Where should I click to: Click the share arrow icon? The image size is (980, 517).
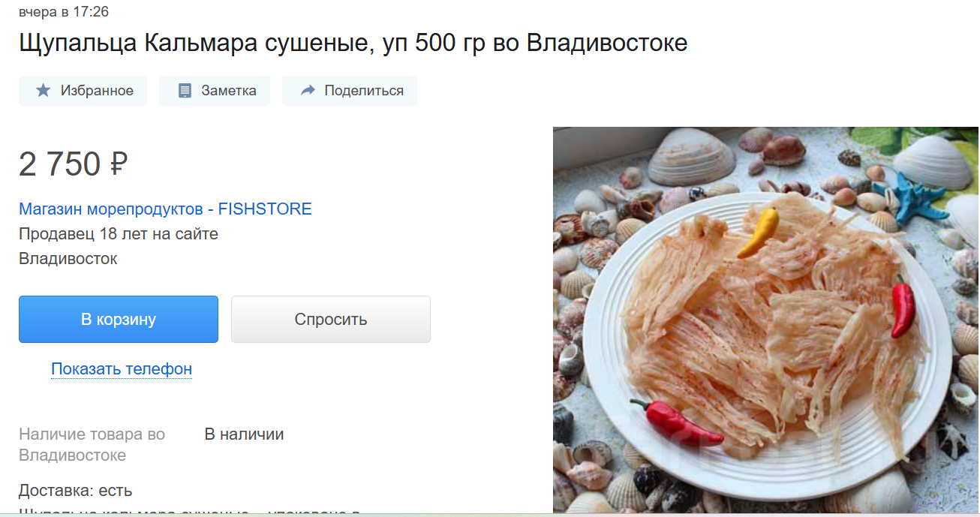click(x=308, y=91)
